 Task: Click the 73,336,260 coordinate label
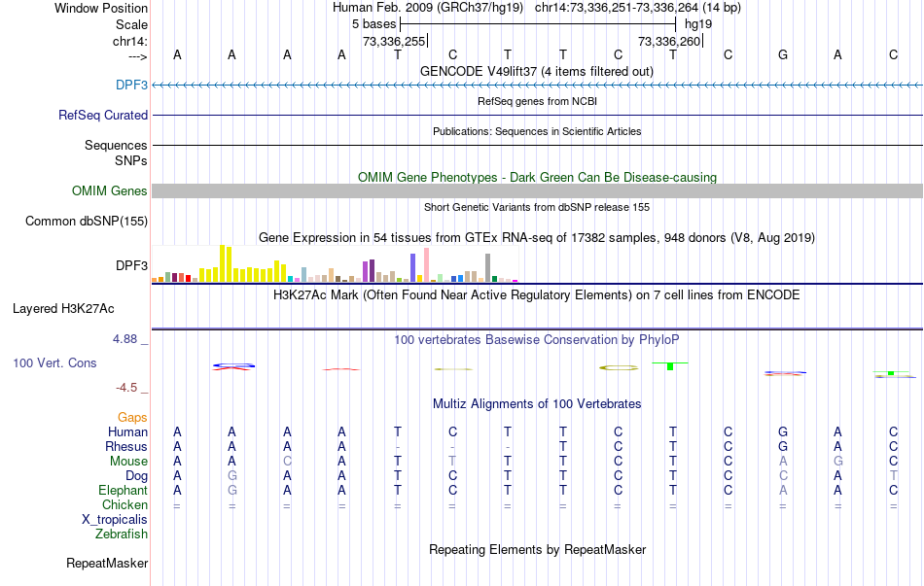669,41
